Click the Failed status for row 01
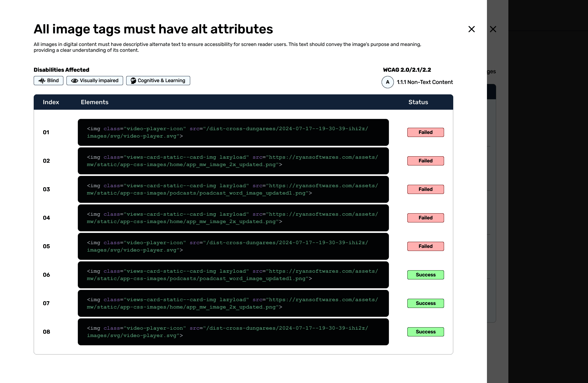Viewport: 588px width, 383px height. pos(425,132)
